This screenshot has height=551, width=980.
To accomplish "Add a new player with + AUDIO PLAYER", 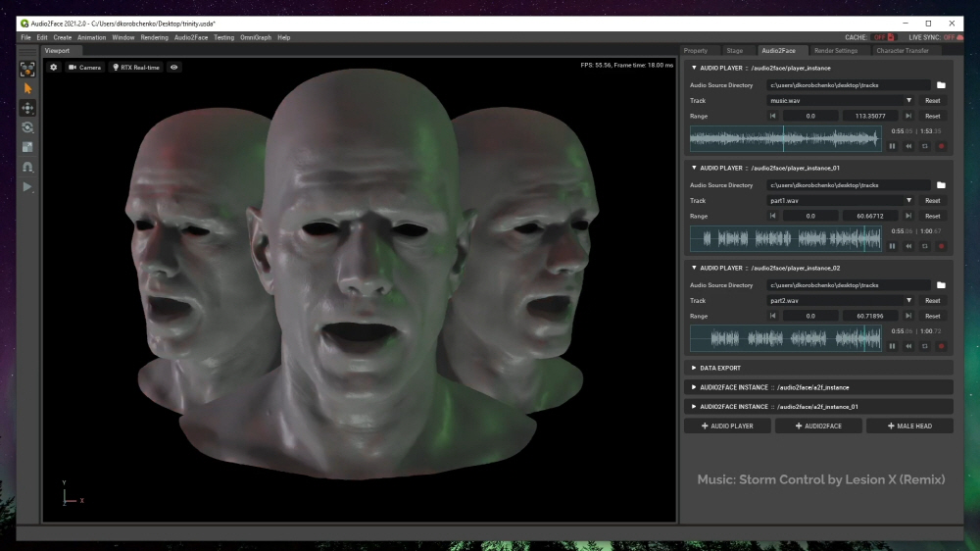I will pyautogui.click(x=727, y=426).
